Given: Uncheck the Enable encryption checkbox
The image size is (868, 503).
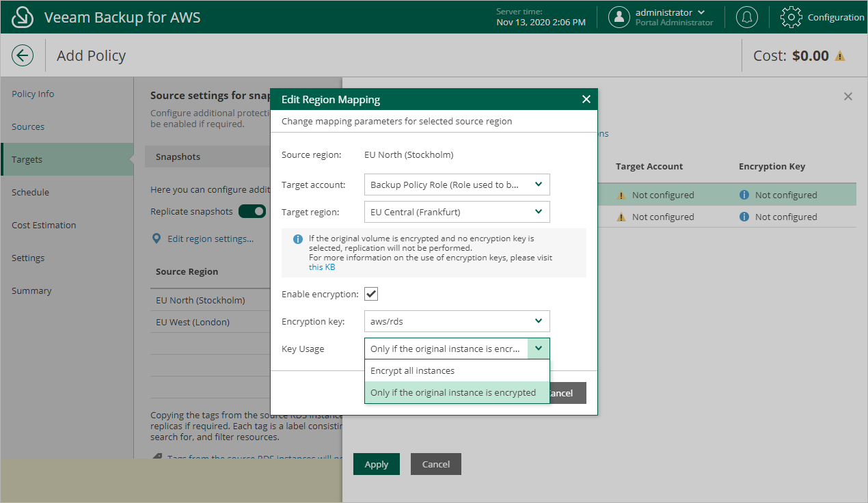Looking at the screenshot, I should coord(371,294).
